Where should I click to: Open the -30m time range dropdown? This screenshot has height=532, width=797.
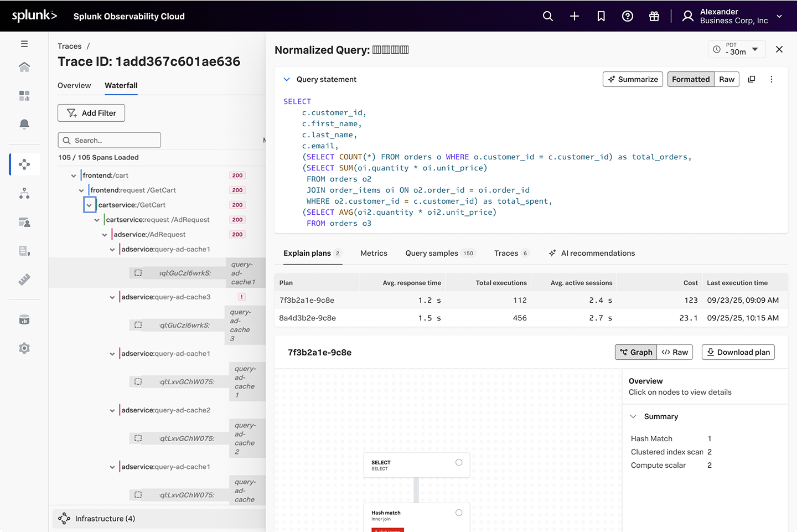(737, 49)
